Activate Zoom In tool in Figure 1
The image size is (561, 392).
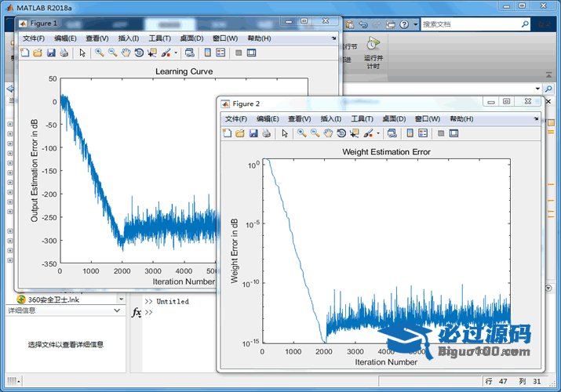pos(100,53)
